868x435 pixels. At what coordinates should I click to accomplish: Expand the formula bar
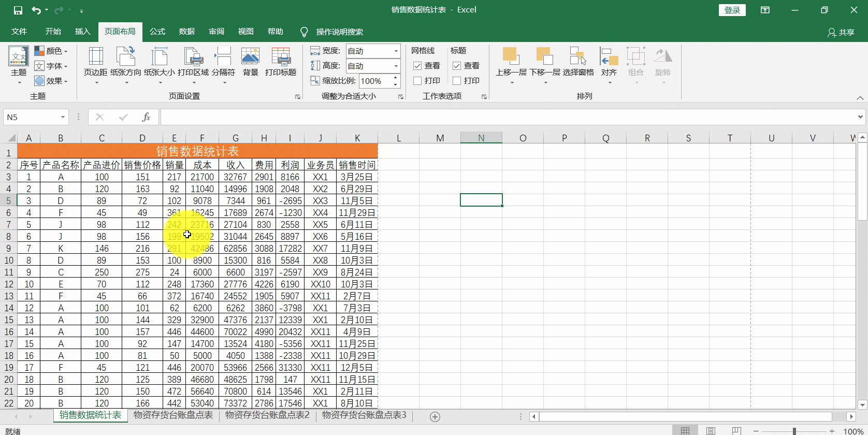point(860,117)
